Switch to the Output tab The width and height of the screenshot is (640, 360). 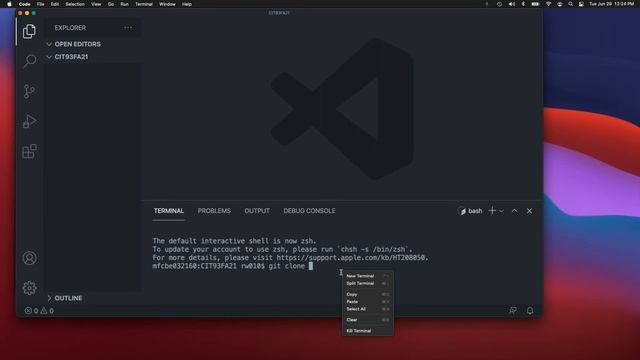pos(257,211)
